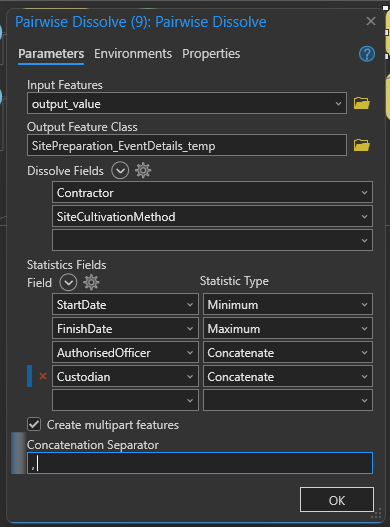Open the Dissolve Fields gear settings icon
This screenshot has height=527, width=390.
point(143,170)
